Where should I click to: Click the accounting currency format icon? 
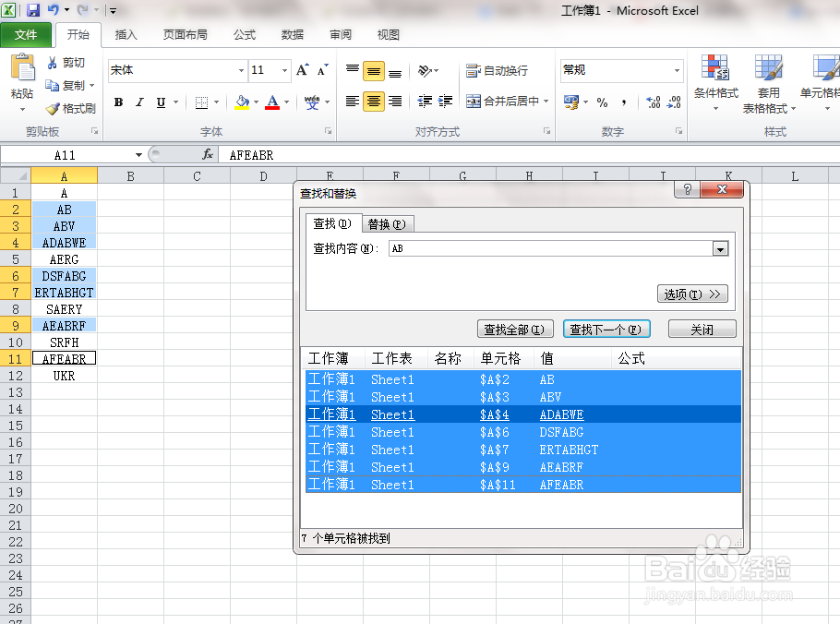(x=571, y=102)
